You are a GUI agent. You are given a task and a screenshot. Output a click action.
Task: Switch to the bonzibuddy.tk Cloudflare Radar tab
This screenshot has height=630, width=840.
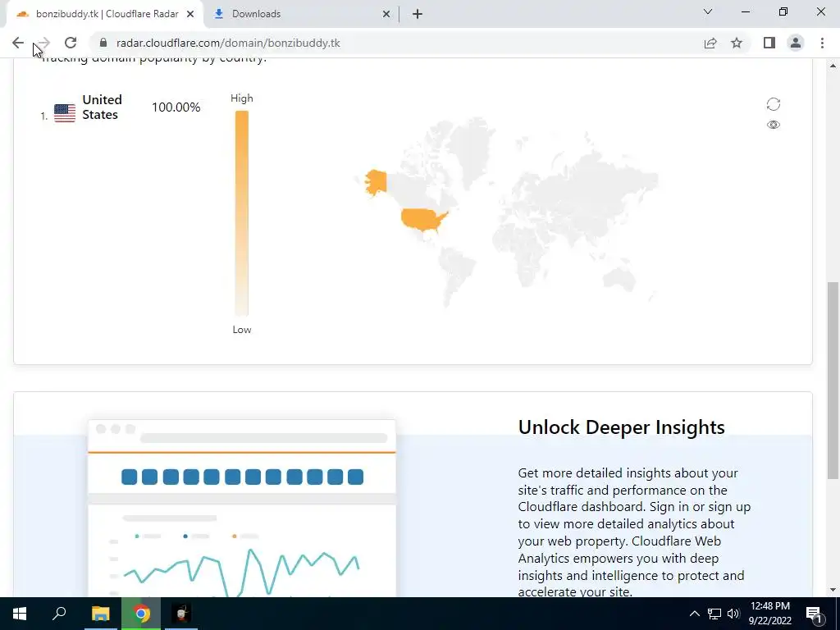105,14
